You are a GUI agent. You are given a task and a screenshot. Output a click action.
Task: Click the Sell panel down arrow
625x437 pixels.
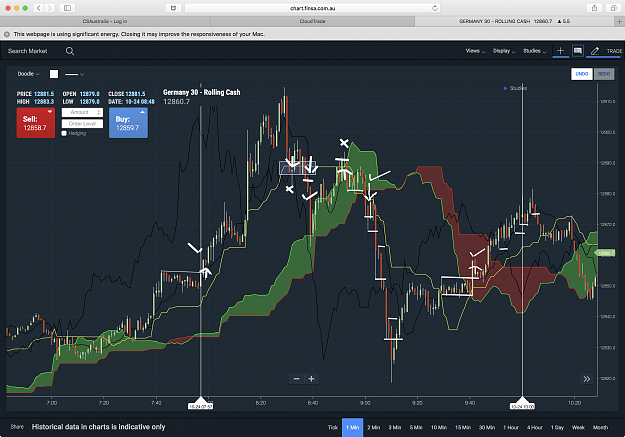click(x=50, y=112)
